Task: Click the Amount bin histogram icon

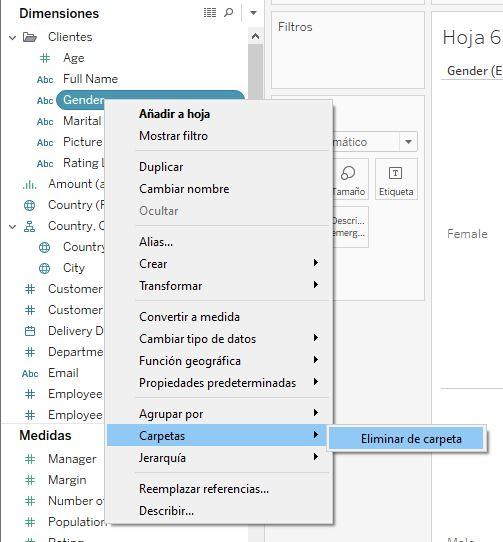Action: (x=30, y=185)
